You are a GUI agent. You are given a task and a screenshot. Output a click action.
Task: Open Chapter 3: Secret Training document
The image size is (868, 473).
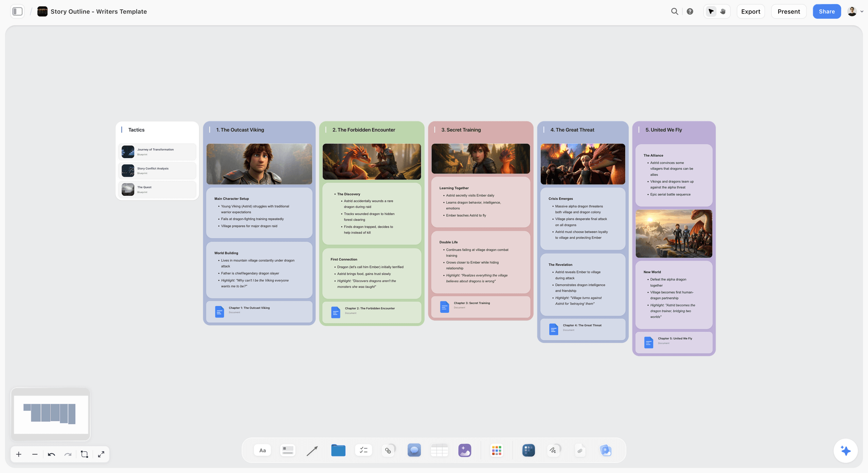481,306
